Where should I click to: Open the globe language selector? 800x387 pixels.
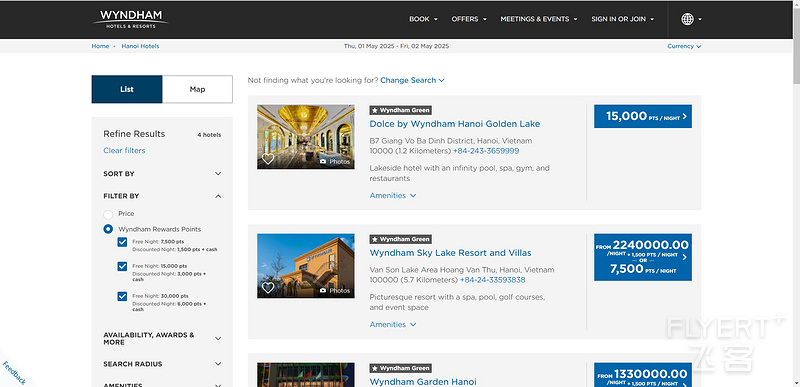coord(691,19)
